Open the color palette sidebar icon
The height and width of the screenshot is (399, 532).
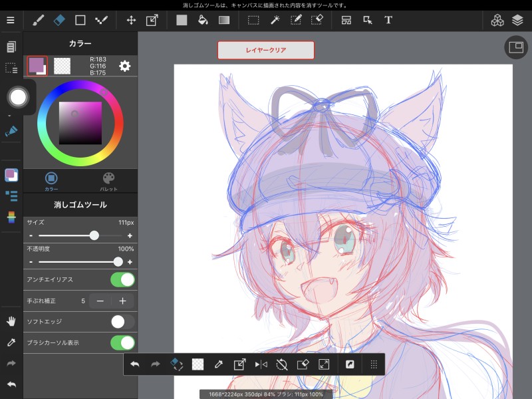click(x=11, y=175)
